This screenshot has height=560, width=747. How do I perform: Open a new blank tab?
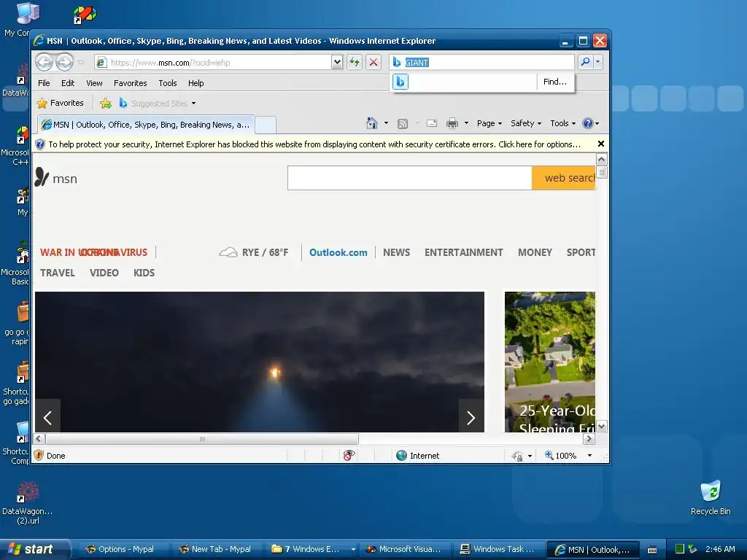click(x=266, y=125)
